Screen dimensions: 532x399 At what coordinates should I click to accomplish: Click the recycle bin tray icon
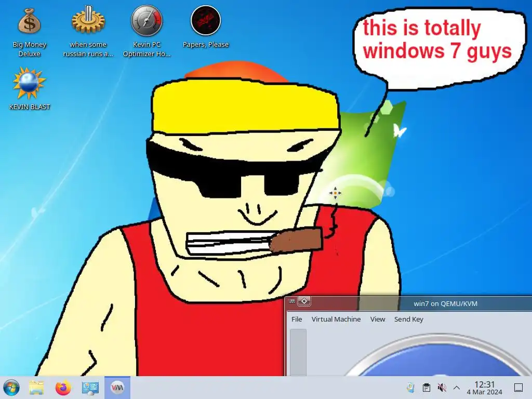[410, 387]
